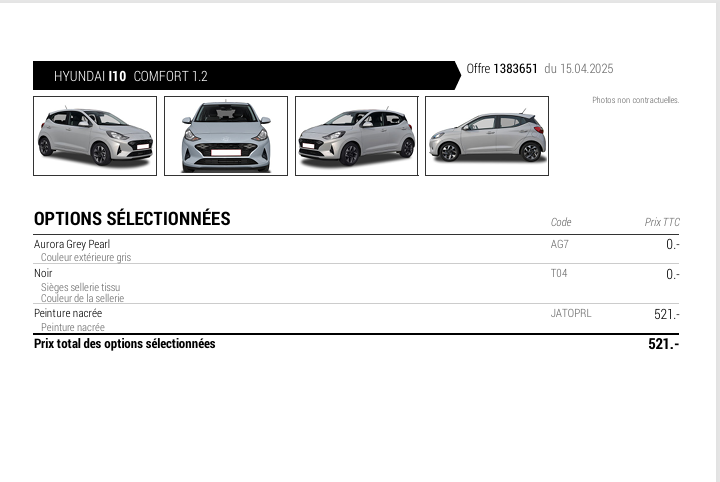
Task: Click the 'Photos non contractuelles' note
Action: (x=635, y=100)
